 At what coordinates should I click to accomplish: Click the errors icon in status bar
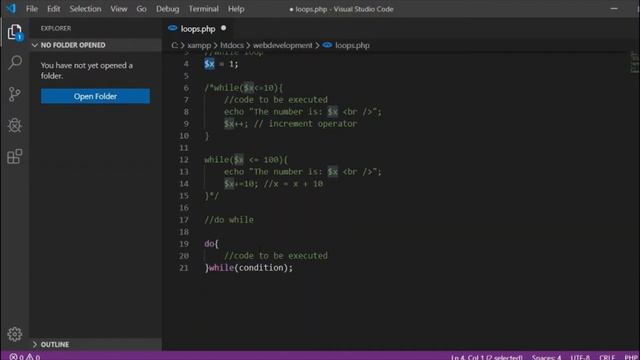(x=13, y=357)
